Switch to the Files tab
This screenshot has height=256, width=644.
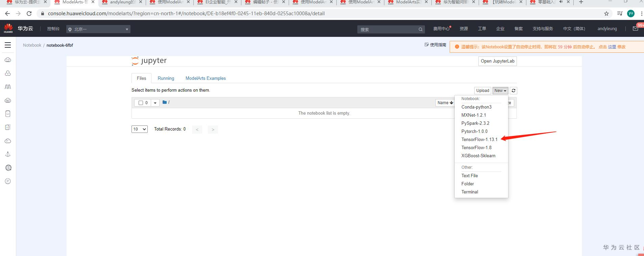141,78
